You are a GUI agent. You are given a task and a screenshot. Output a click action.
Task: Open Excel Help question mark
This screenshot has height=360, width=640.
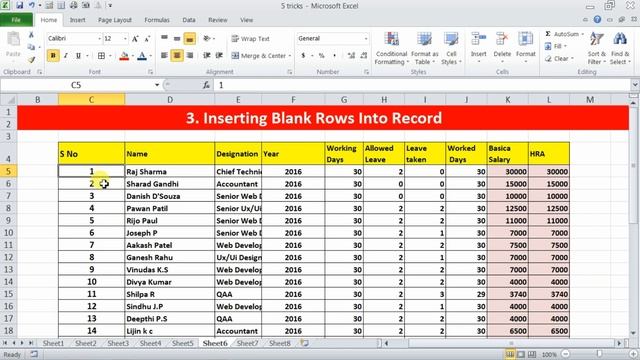(x=597, y=20)
